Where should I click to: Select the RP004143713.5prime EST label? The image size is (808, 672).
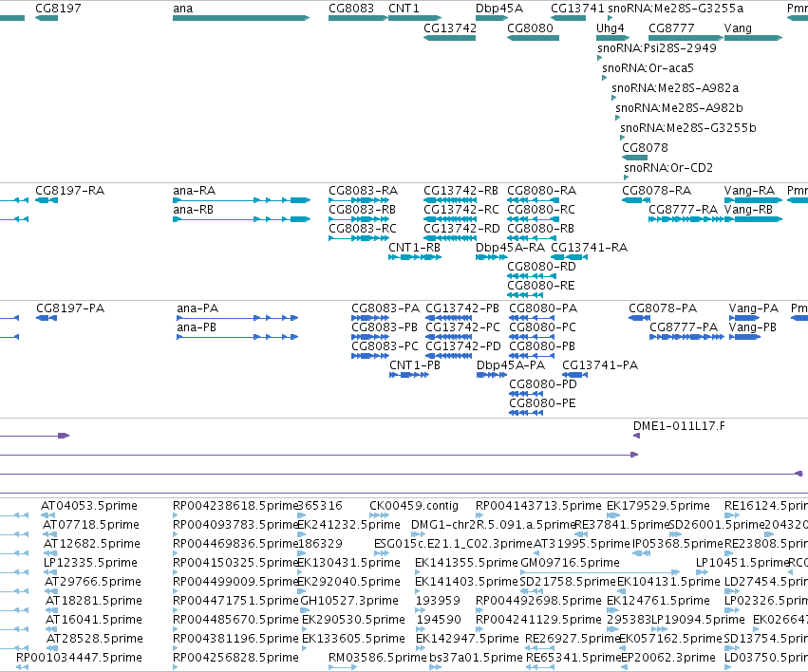coord(538,506)
